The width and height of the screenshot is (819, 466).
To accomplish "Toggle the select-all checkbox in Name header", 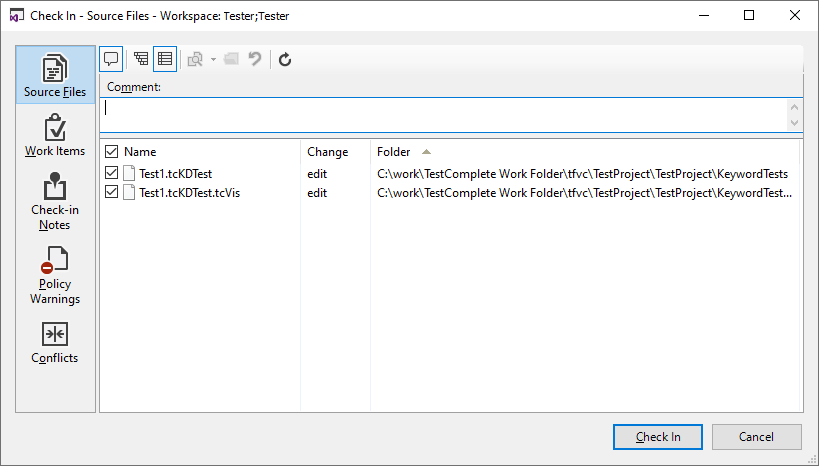I will click(111, 152).
